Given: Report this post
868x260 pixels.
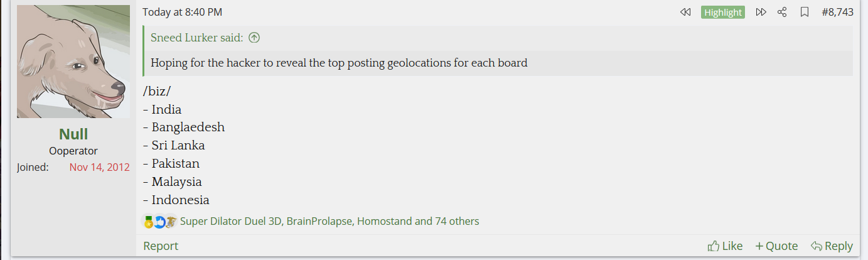Looking at the screenshot, I should (161, 246).
